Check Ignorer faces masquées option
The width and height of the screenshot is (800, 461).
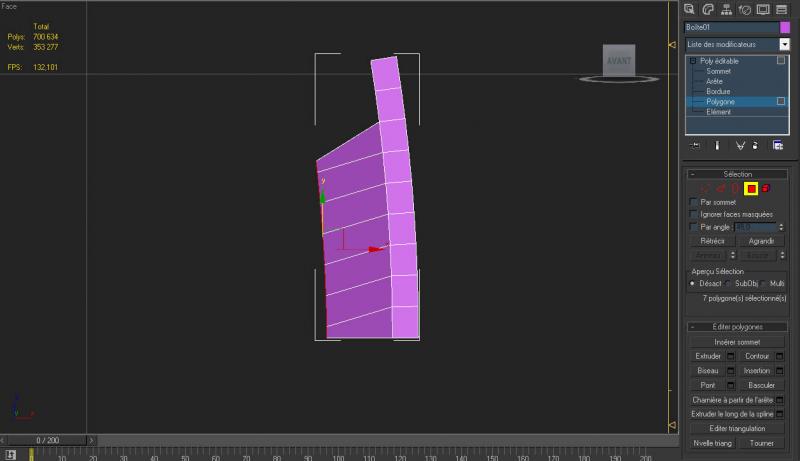pos(695,214)
